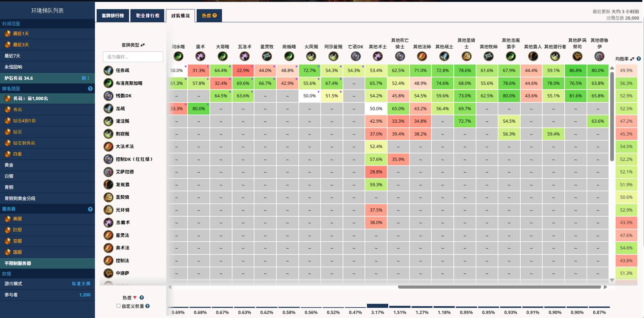
Task: Toggle the 热度 sort arrow at bottom
Action: click(x=135, y=298)
